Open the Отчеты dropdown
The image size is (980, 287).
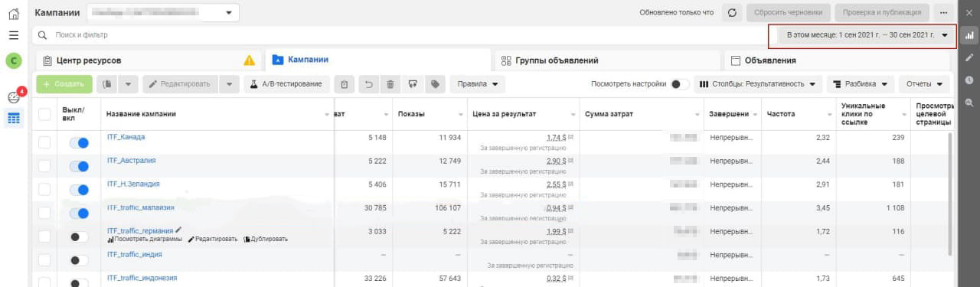[x=924, y=84]
